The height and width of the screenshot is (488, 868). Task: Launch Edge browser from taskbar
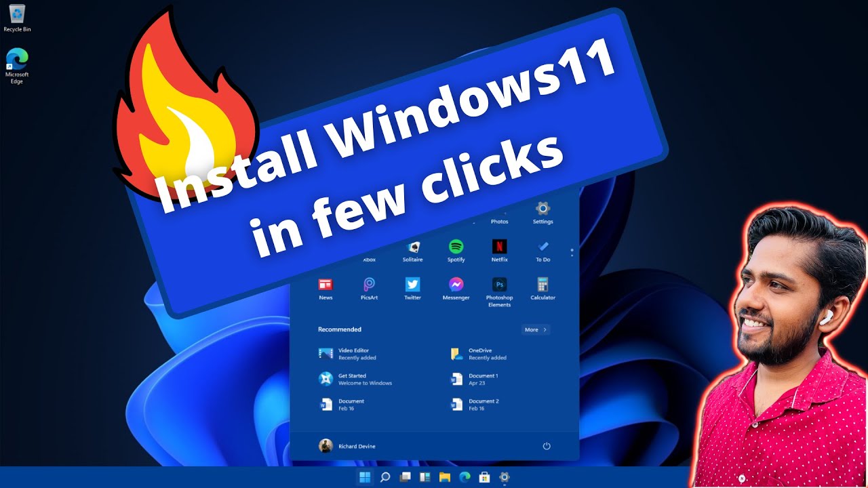click(465, 477)
